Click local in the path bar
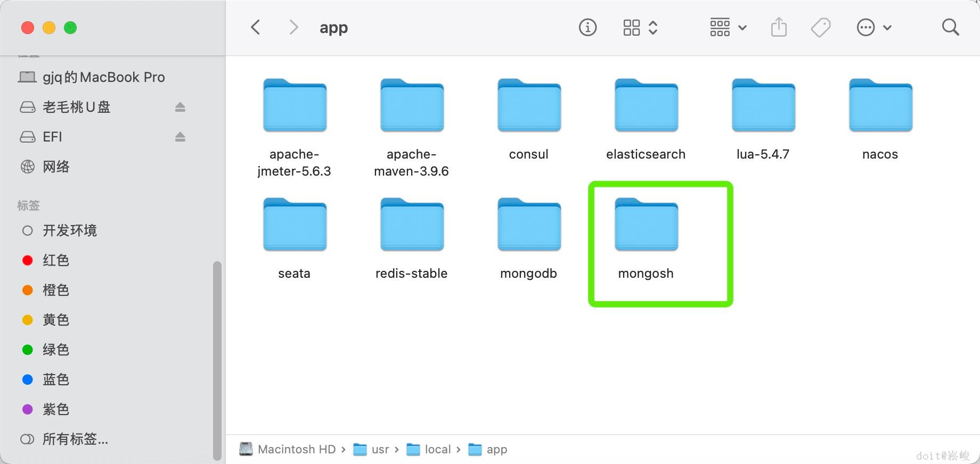The width and height of the screenshot is (980, 464). pos(429,449)
